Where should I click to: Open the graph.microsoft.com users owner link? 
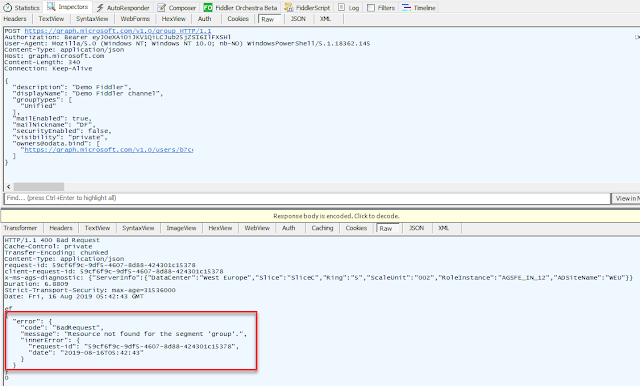(109, 150)
